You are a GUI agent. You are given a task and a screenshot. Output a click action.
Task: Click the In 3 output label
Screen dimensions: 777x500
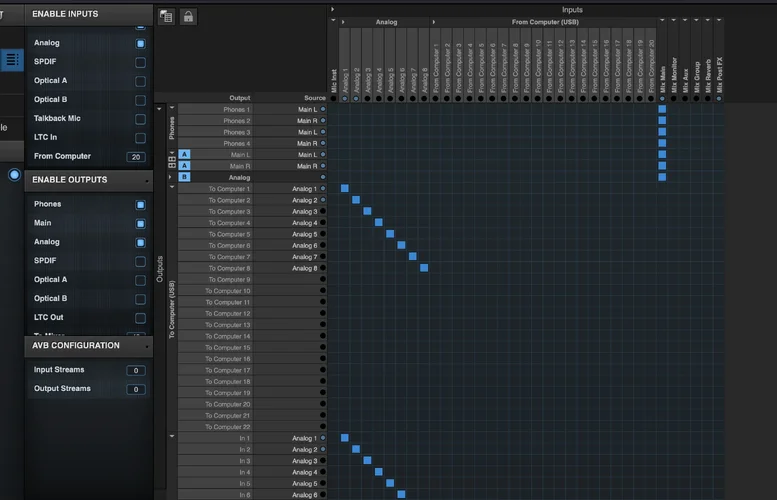(x=245, y=461)
